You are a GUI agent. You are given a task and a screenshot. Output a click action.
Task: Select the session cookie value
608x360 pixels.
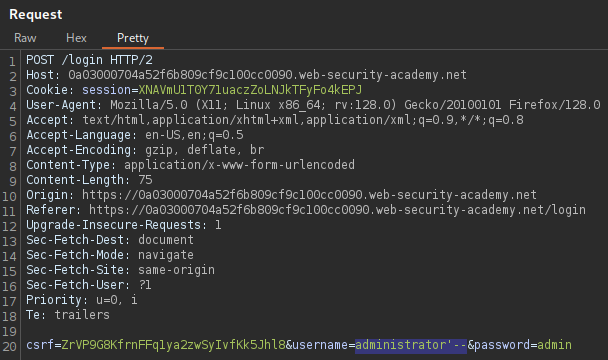250,90
